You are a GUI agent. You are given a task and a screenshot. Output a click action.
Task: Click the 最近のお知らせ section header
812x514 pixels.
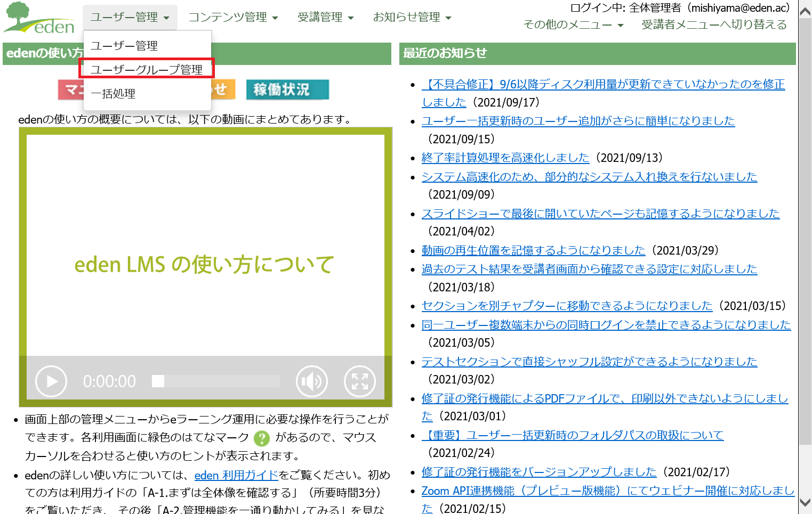[x=598, y=53]
